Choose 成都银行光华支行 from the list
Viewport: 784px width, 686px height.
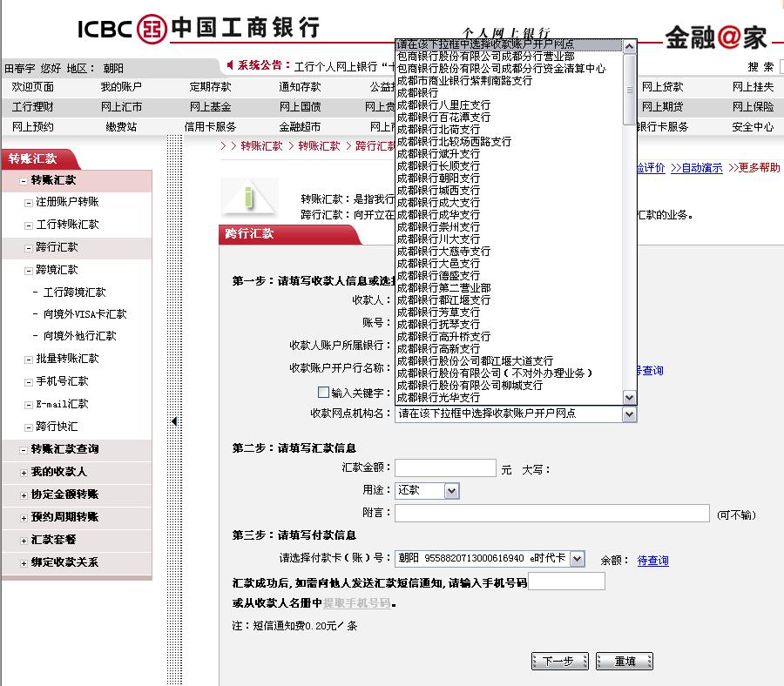click(x=509, y=397)
